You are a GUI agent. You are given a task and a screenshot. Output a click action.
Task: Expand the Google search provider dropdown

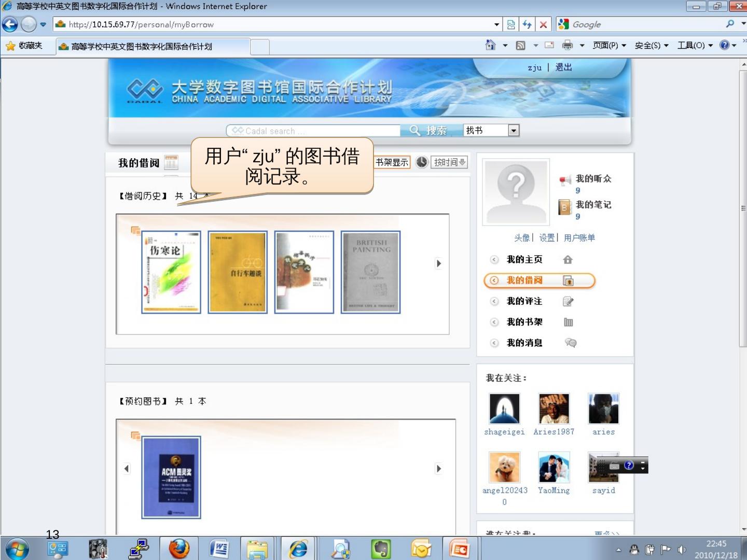tap(743, 24)
